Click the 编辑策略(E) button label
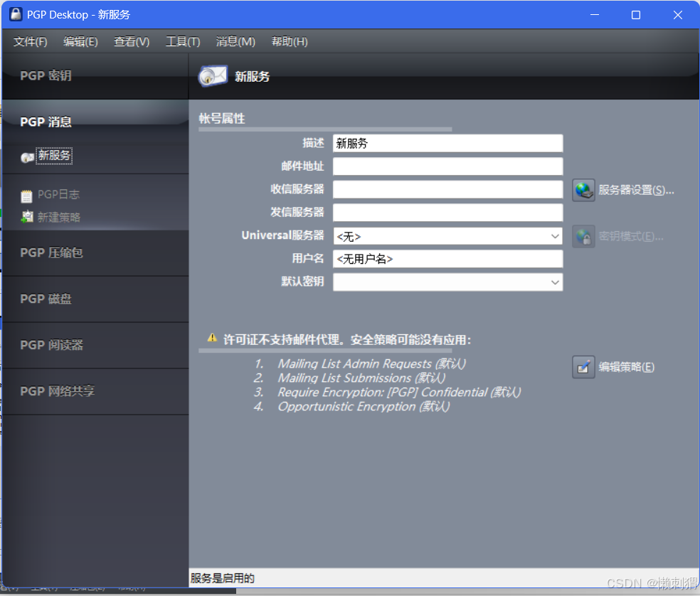Viewport: 700px width, 596px height. [626, 367]
